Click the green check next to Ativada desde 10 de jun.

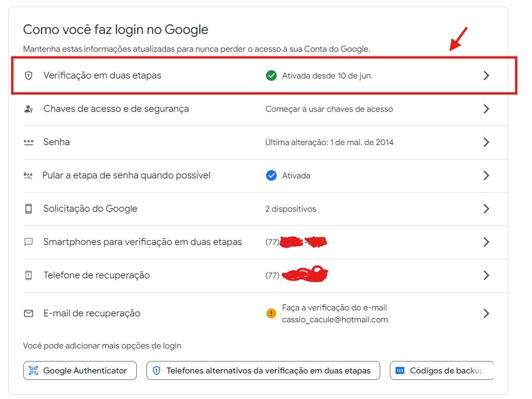(271, 76)
